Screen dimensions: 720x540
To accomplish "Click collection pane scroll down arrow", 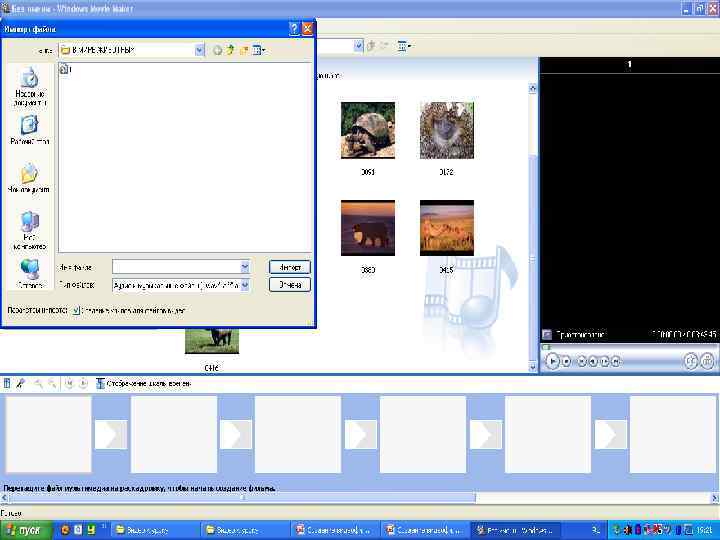I will 533,366.
